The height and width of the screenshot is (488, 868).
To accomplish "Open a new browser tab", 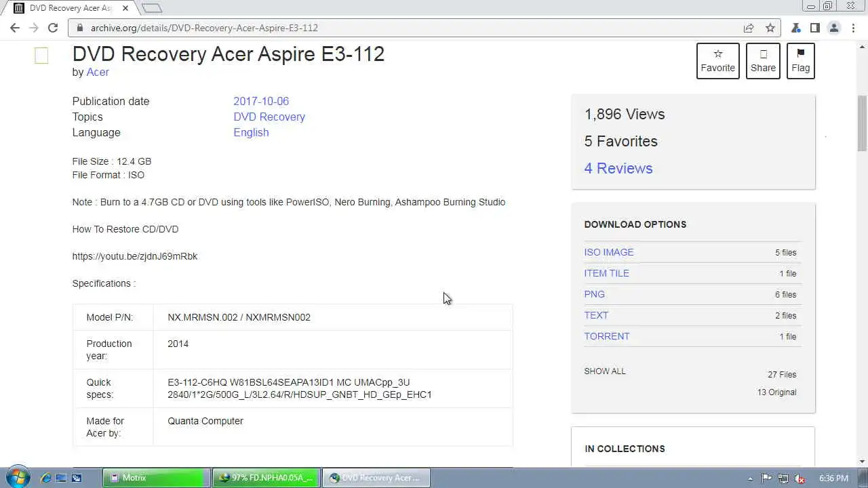I will [152, 8].
